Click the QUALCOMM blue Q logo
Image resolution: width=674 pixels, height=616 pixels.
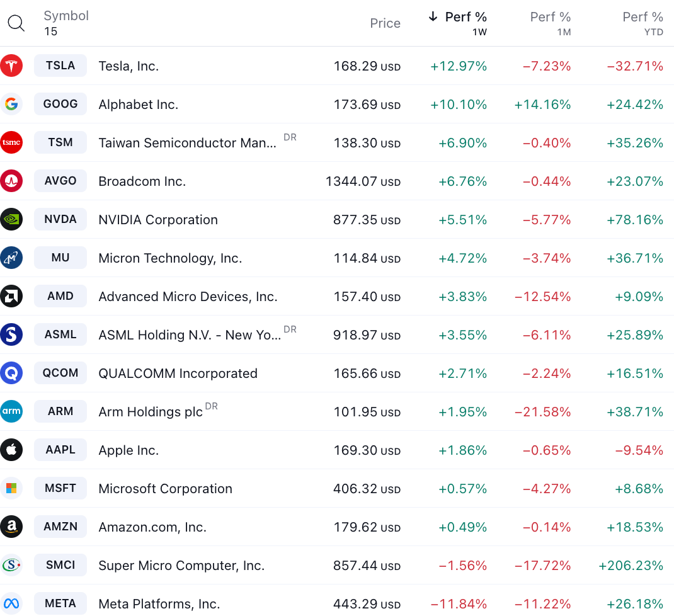pos(12,373)
